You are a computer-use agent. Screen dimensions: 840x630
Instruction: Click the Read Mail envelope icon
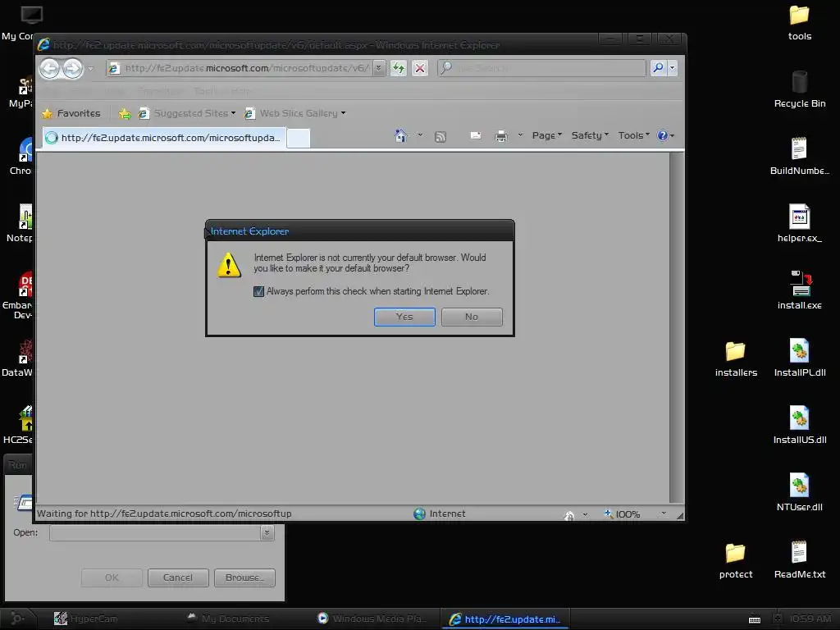pos(475,135)
